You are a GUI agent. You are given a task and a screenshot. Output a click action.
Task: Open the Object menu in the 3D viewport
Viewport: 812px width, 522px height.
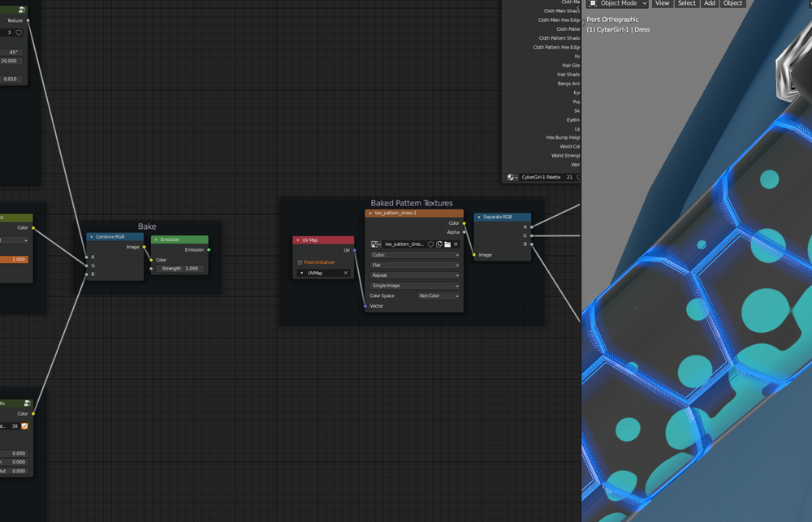[x=732, y=3]
